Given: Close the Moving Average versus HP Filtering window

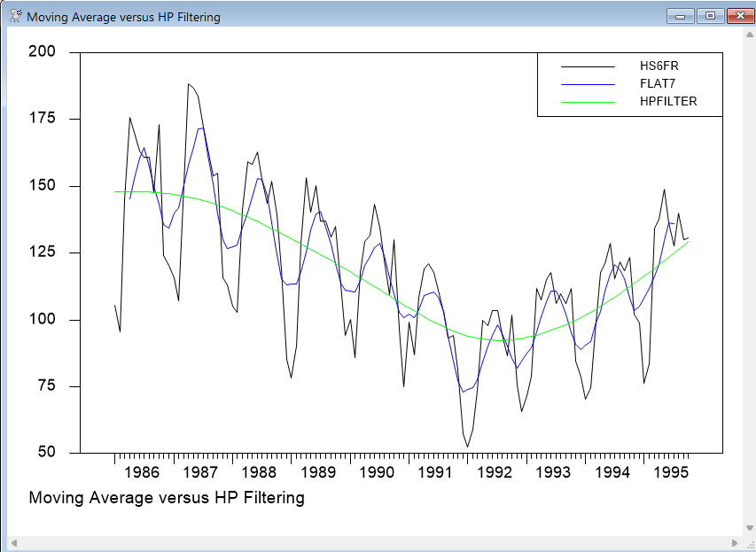Looking at the screenshot, I should (x=737, y=16).
